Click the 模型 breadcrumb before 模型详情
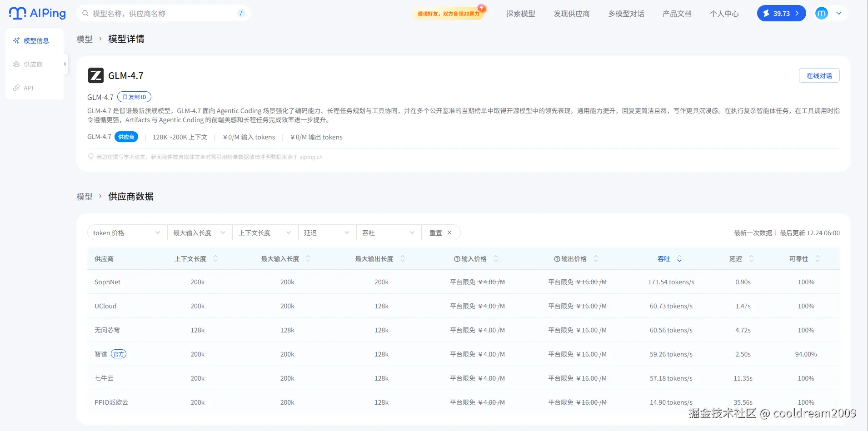Image resolution: width=868 pixels, height=431 pixels. click(x=85, y=39)
